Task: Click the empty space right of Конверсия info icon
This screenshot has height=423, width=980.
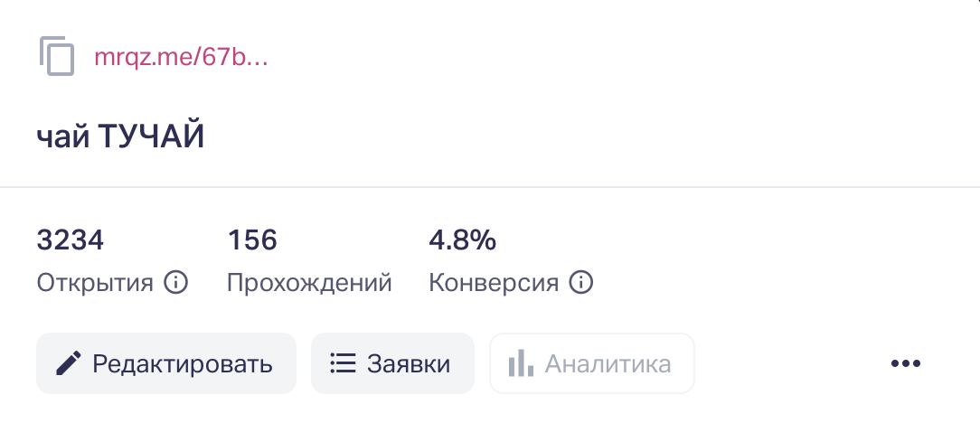Action: (x=768, y=283)
